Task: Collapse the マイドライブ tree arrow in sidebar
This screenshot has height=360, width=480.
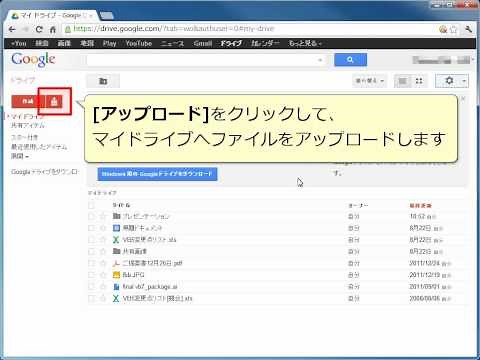Action: pyautogui.click(x=8, y=117)
